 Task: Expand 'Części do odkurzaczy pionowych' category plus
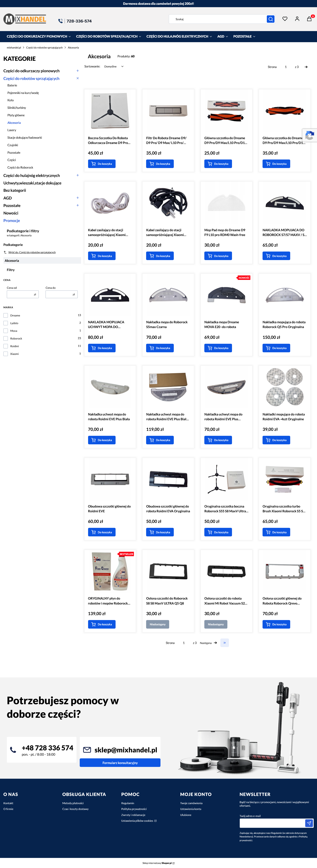[78, 71]
